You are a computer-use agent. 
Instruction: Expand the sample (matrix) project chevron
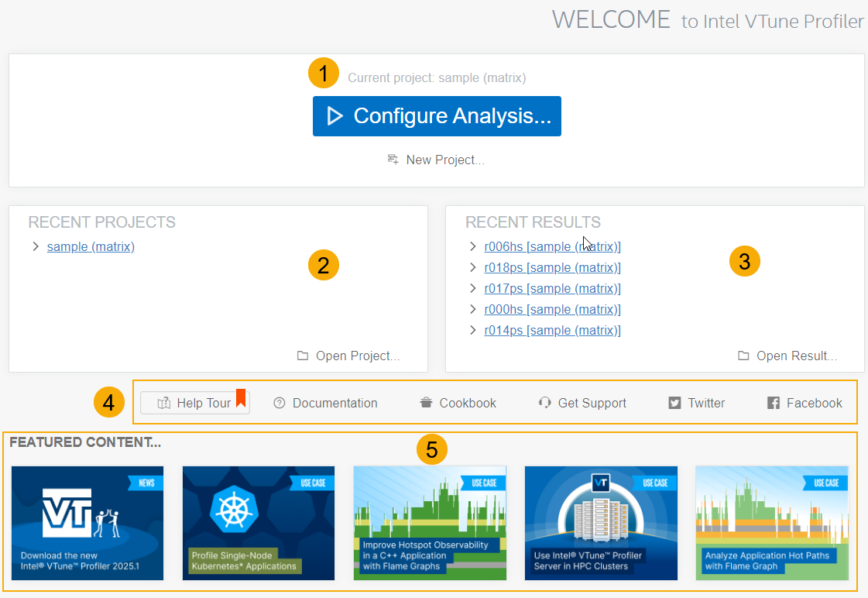[36, 246]
